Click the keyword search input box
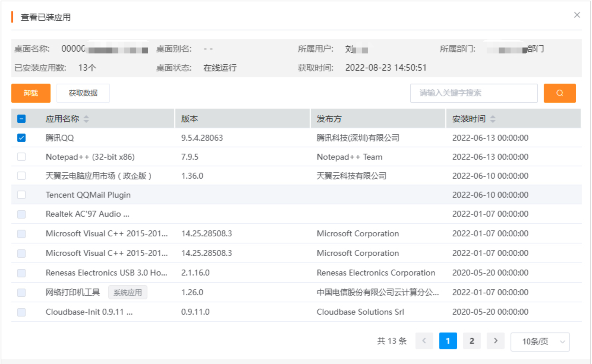The width and height of the screenshot is (592, 364). [474, 93]
